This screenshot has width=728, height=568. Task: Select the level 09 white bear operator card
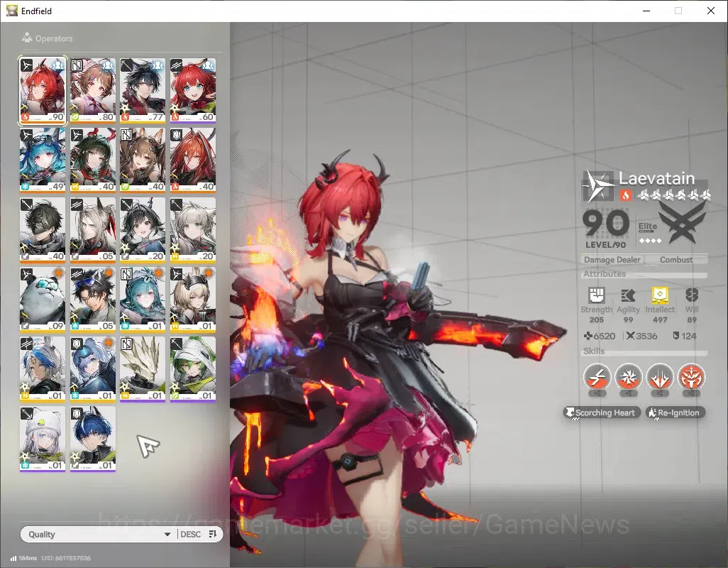tap(43, 300)
